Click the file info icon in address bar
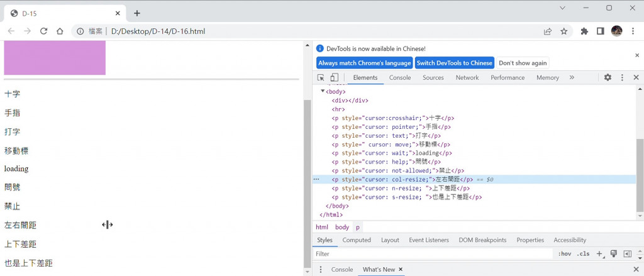Image resolution: width=644 pixels, height=276 pixels. 80,31
